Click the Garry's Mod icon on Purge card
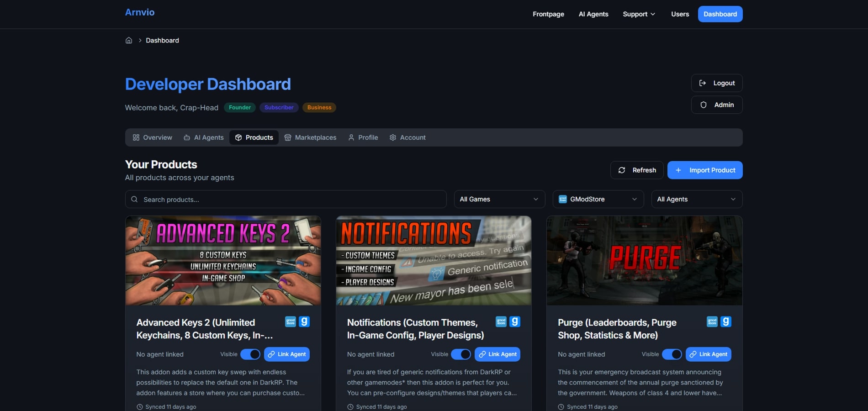The height and width of the screenshot is (411, 868). (x=726, y=321)
